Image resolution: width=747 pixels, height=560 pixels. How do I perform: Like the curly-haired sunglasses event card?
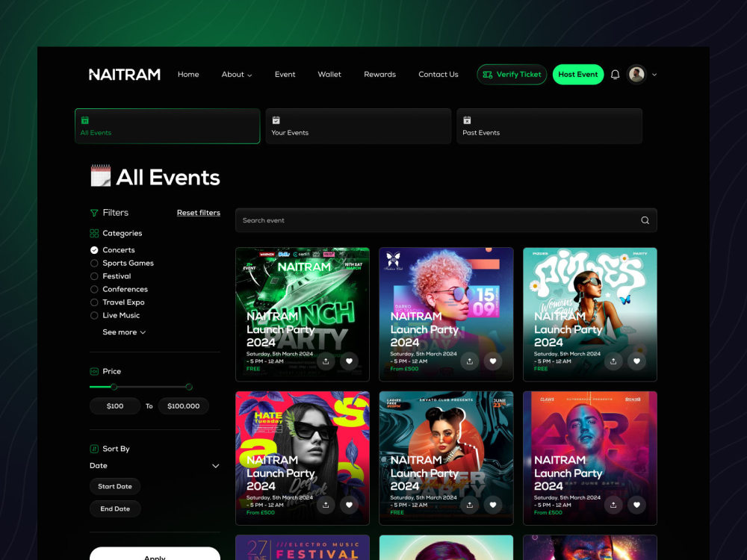(x=493, y=361)
